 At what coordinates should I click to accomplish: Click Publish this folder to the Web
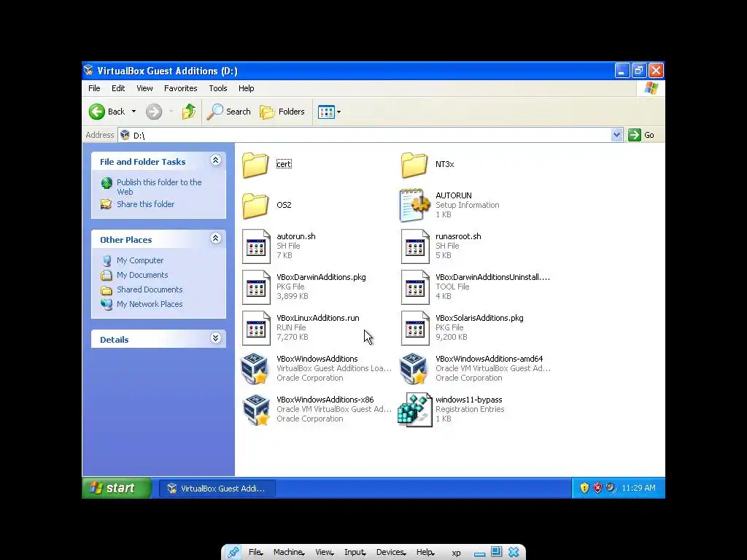point(159,187)
